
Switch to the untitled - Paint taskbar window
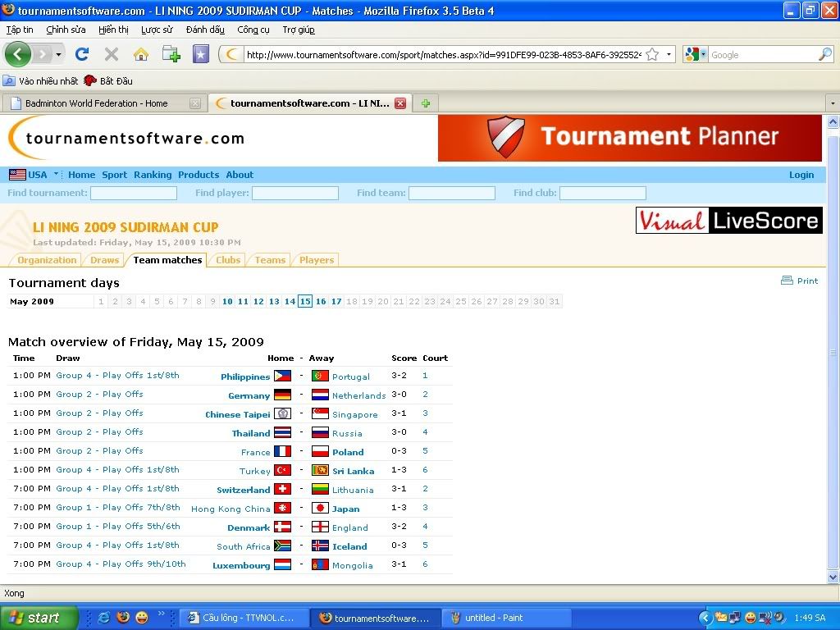tap(505, 618)
